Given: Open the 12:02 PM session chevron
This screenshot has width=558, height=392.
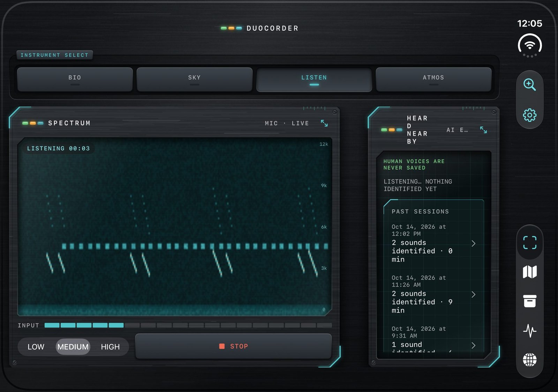Looking at the screenshot, I should pyautogui.click(x=473, y=243).
